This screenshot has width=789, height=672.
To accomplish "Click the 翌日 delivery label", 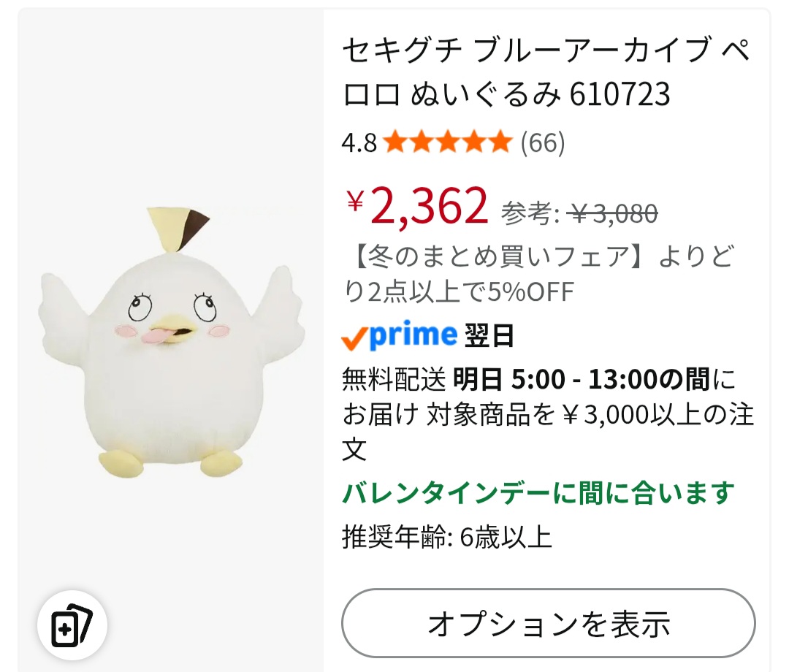I will [x=489, y=336].
